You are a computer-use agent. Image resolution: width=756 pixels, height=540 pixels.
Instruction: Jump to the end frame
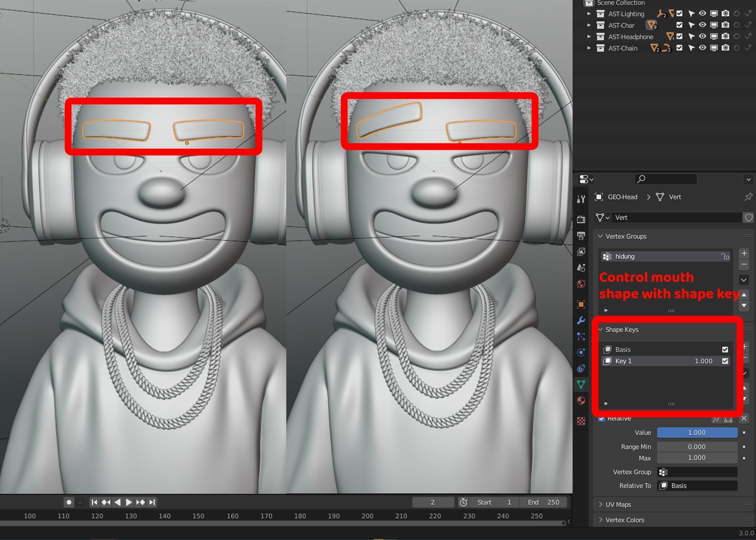152,502
